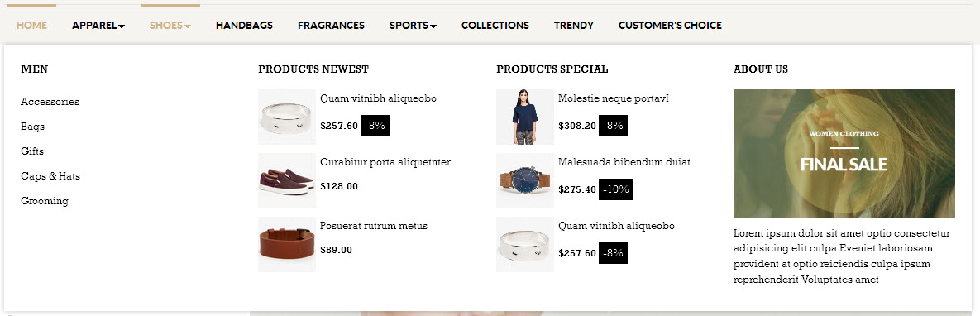This screenshot has width=980, height=316.
Task: Click the navy top model thumbnail
Action: (x=525, y=117)
